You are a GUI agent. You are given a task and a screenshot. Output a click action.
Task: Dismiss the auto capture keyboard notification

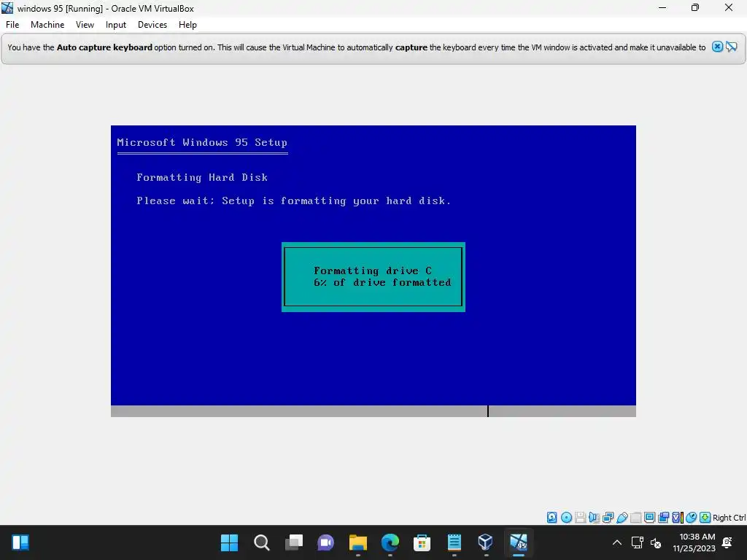pyautogui.click(x=717, y=47)
